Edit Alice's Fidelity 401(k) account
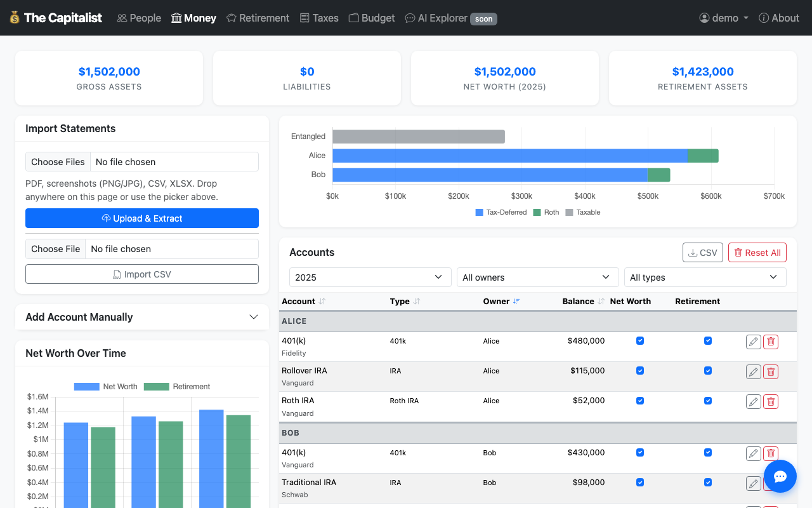Viewport: 812px width, 508px height. click(x=753, y=342)
